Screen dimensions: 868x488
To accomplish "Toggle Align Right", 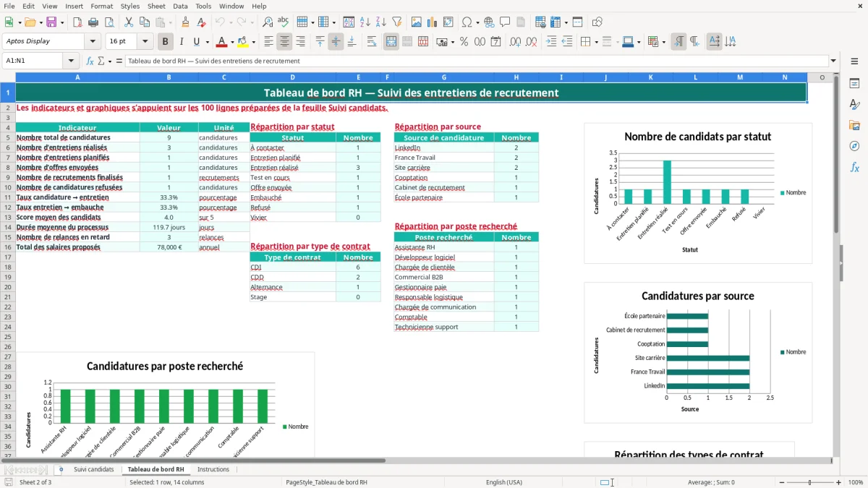I will pyautogui.click(x=300, y=42).
